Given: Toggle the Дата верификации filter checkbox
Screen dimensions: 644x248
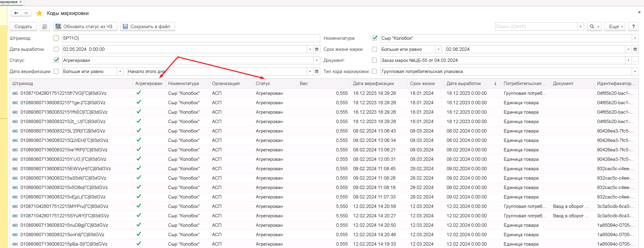Looking at the screenshot, I should pyautogui.click(x=56, y=71).
